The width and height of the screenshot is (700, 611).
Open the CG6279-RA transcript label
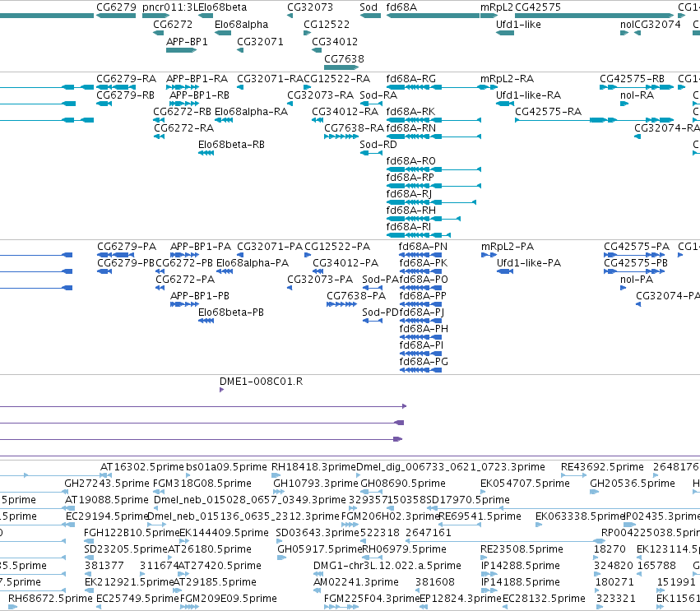click(127, 79)
